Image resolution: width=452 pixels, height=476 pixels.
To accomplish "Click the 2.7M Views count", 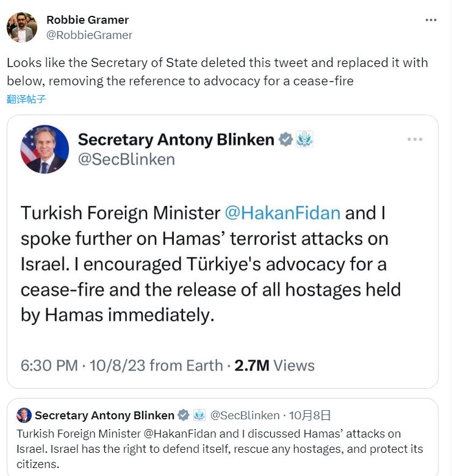I will point(274,365).
